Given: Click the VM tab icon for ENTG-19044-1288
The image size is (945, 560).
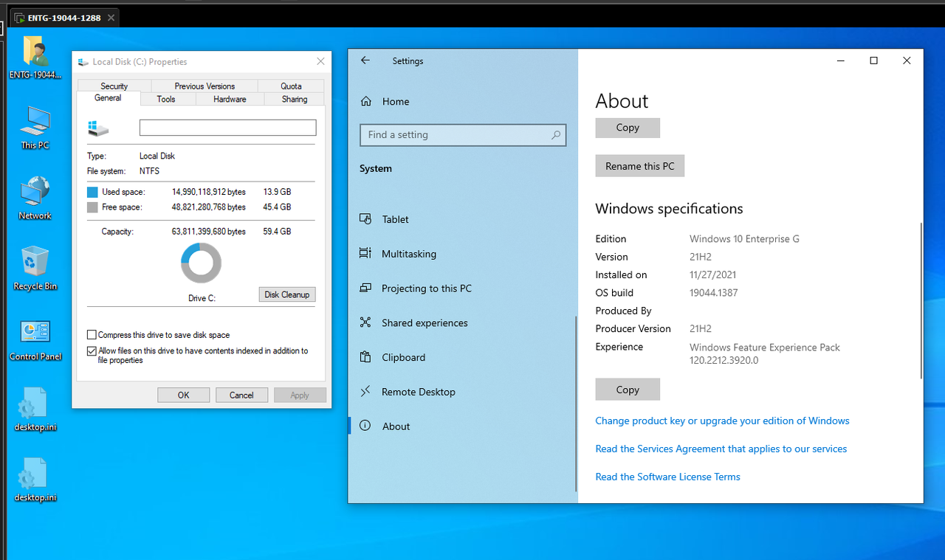Looking at the screenshot, I should point(18,18).
